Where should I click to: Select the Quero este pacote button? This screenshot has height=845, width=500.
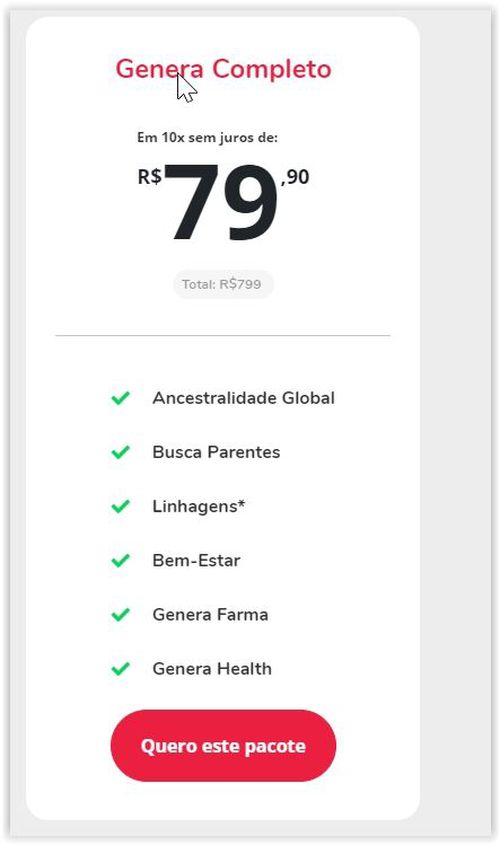(223, 746)
